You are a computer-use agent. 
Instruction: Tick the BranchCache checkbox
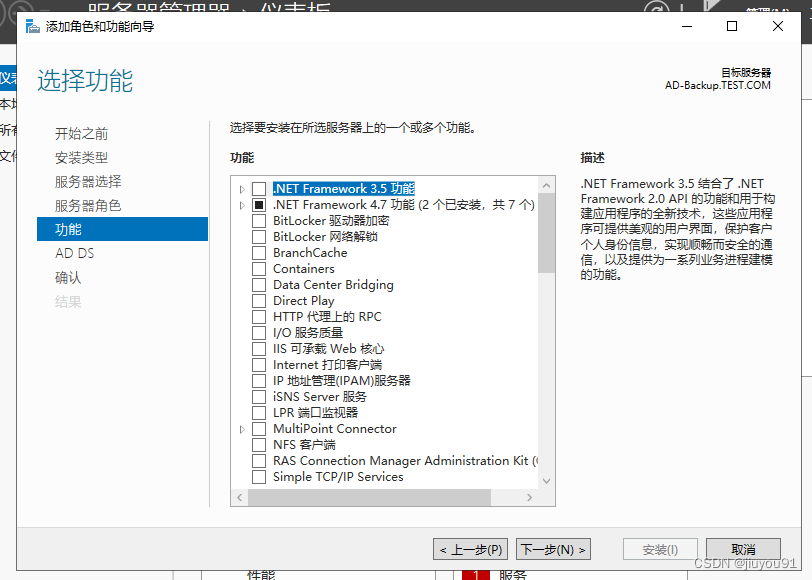tap(259, 253)
